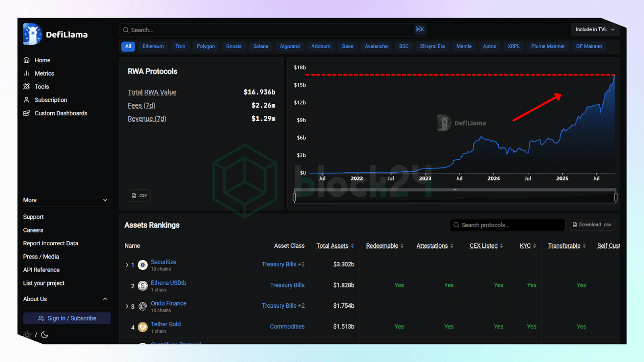Image resolution: width=644 pixels, height=362 pixels.
Task: Focus the Search protocols input field
Action: click(507, 225)
